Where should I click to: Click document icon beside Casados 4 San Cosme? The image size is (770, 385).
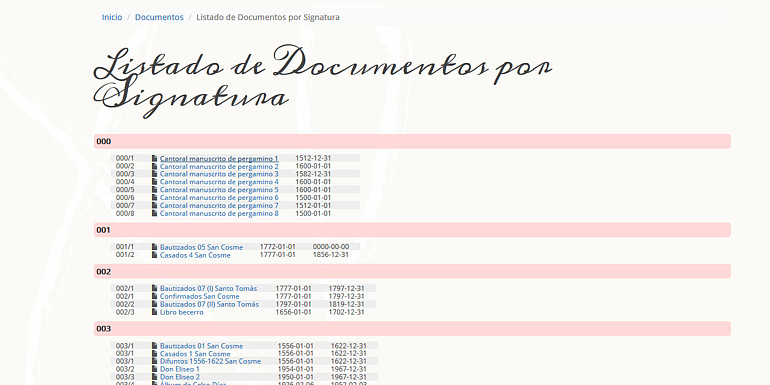tap(155, 255)
